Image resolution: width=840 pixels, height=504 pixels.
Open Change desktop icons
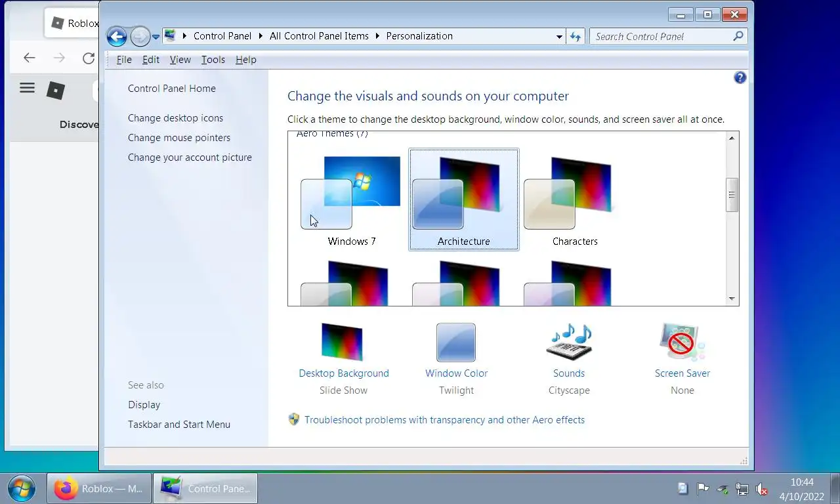click(x=175, y=118)
